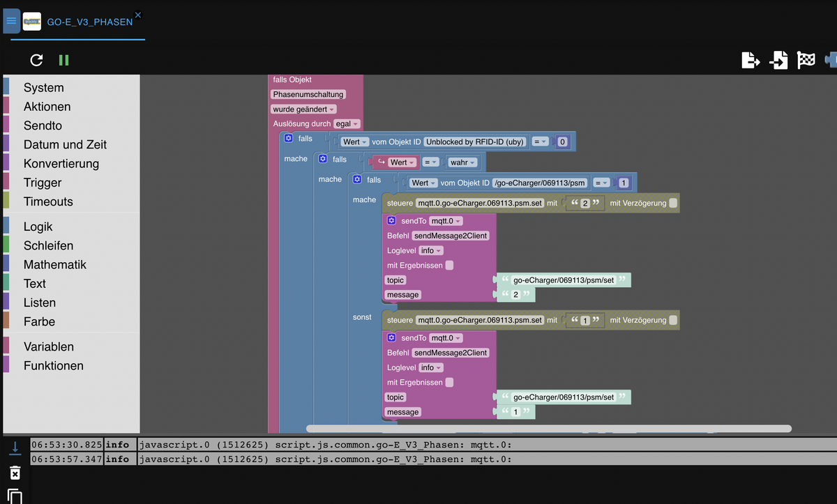Toggle 'mit Verzögerung' on the steuere block with value 2
The image size is (837, 504).
[672, 203]
